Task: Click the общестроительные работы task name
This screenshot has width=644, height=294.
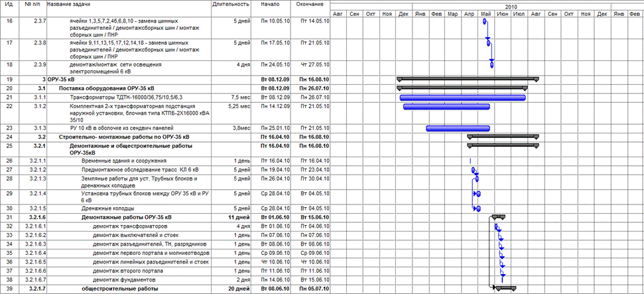Action: (119, 289)
